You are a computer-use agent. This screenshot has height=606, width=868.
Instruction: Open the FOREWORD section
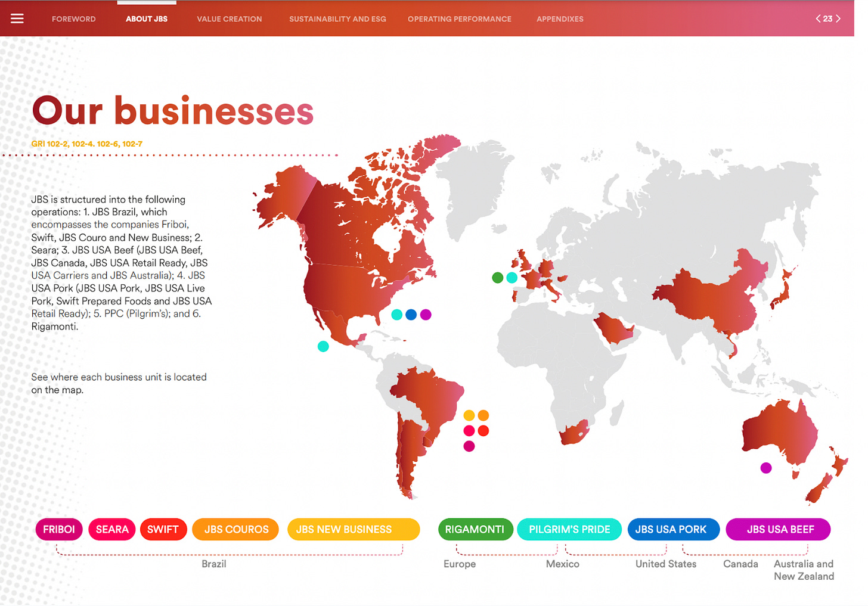[74, 19]
